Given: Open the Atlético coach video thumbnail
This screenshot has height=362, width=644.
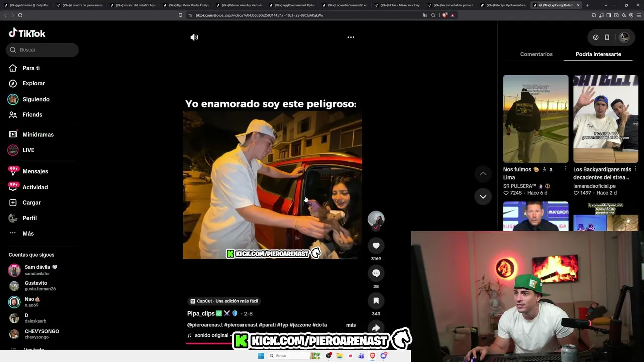Looking at the screenshot, I should 535,216.
